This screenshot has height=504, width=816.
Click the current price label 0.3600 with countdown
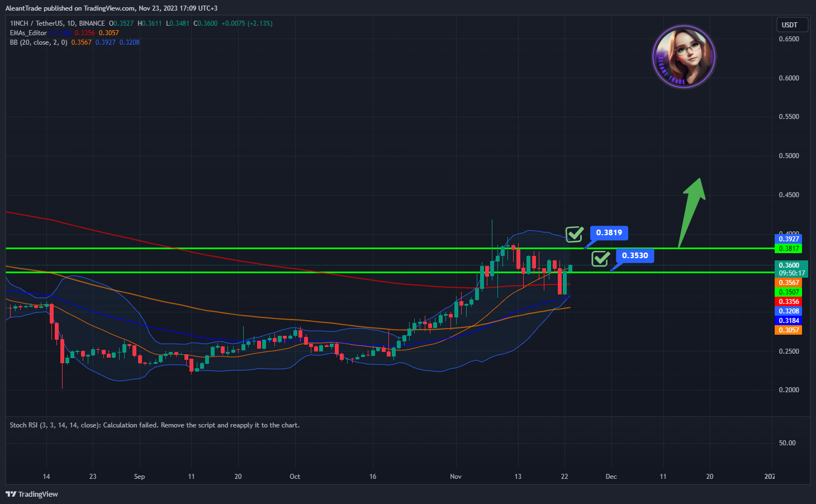[791, 269]
